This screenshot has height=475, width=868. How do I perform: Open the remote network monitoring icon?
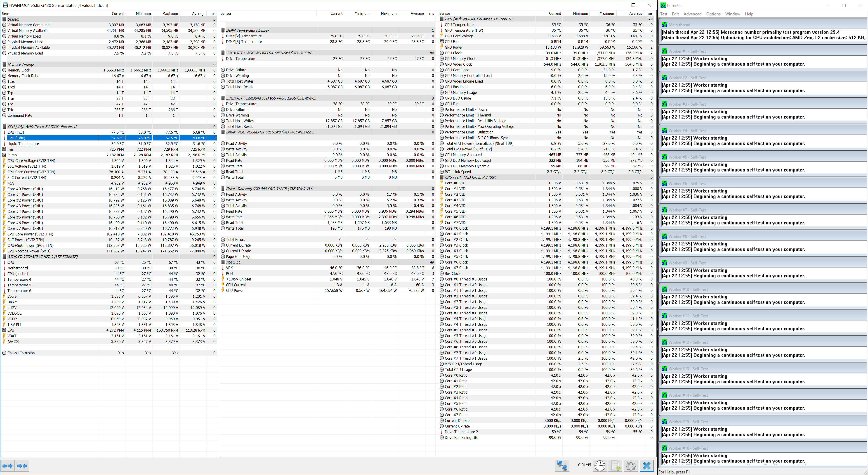point(562,465)
